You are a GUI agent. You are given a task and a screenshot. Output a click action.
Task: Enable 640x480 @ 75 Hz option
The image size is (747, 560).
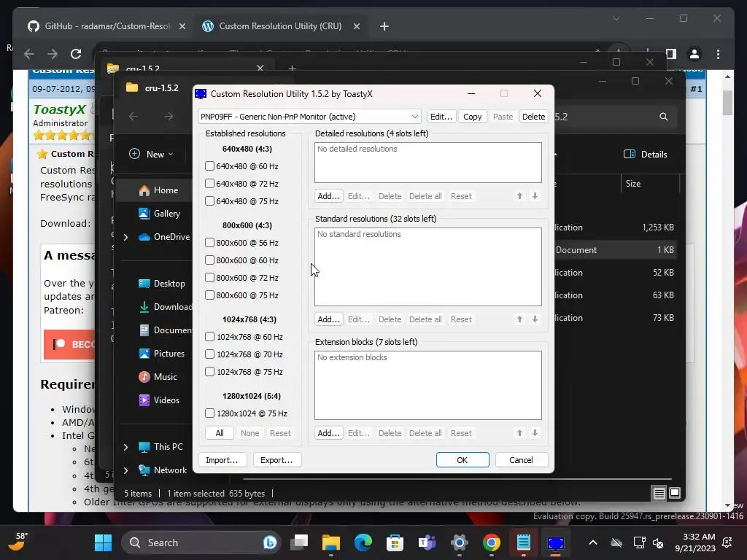pos(209,201)
